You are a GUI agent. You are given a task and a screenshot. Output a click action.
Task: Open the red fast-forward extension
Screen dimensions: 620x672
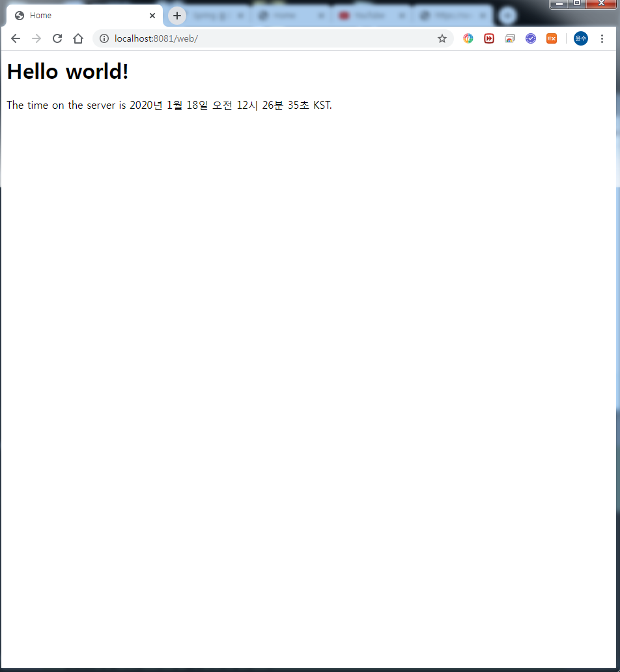[x=489, y=38]
